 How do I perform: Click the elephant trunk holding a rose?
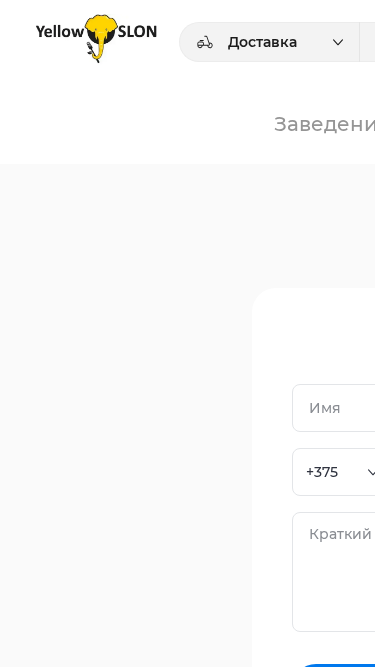click(x=96, y=52)
